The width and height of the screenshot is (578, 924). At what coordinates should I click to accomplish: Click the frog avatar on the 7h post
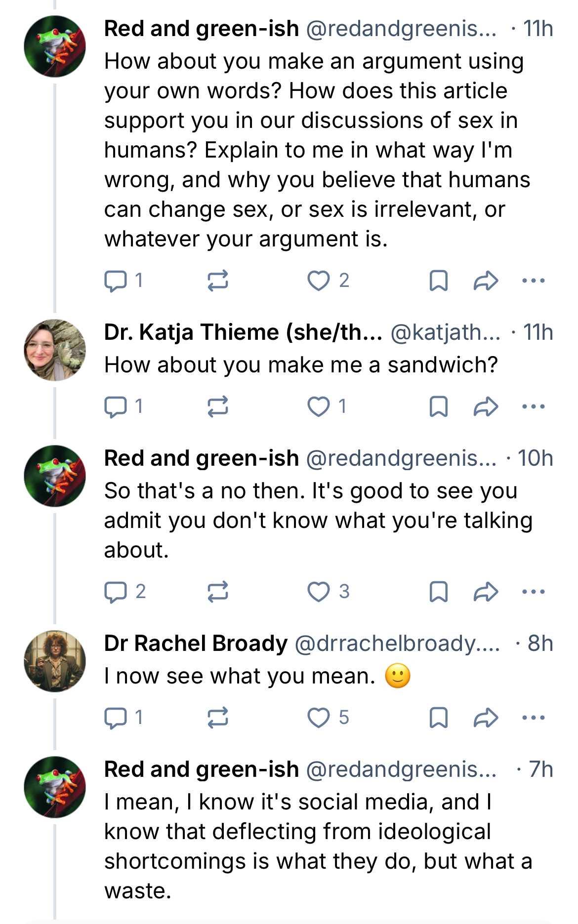[55, 787]
